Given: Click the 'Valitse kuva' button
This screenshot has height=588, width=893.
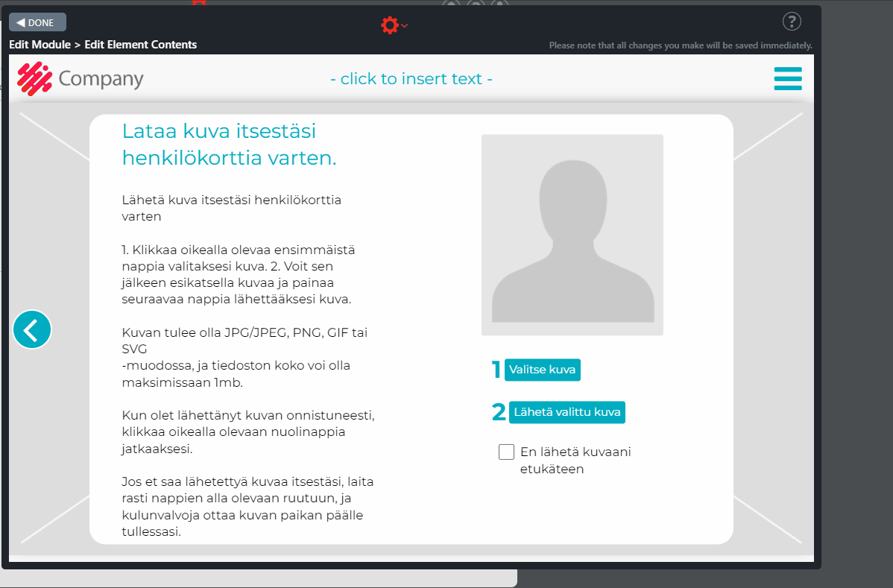Looking at the screenshot, I should [542, 370].
